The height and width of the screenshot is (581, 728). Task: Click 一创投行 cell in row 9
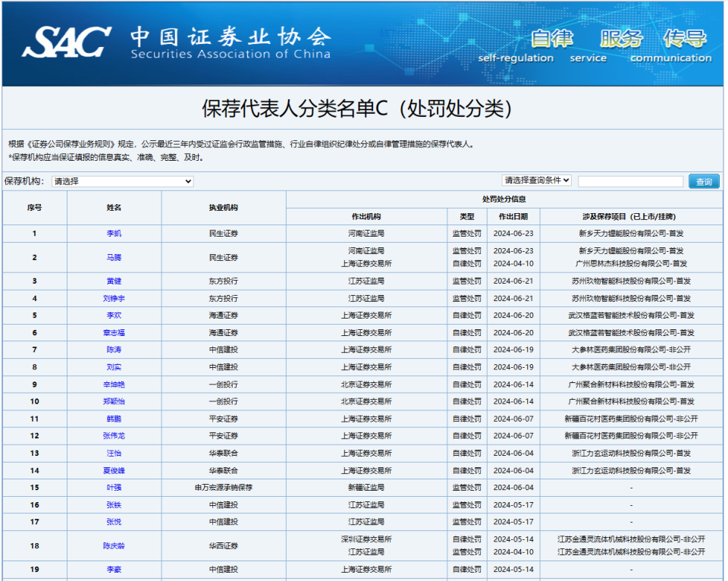(223, 385)
